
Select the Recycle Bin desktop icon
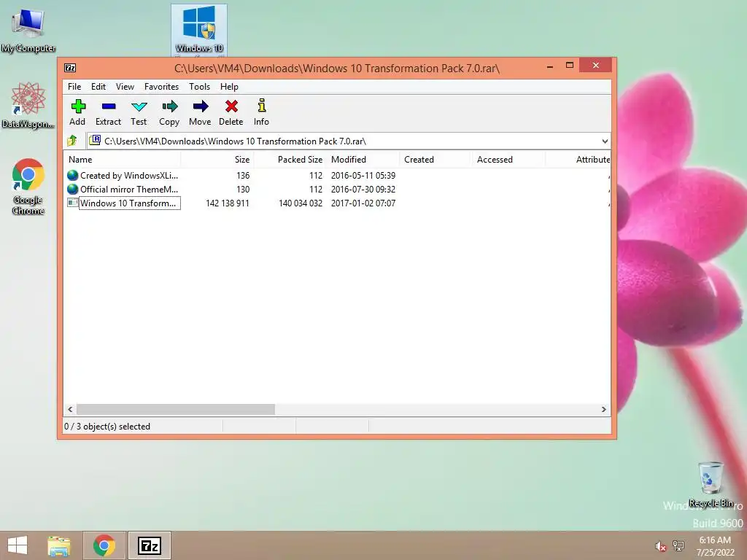click(711, 484)
